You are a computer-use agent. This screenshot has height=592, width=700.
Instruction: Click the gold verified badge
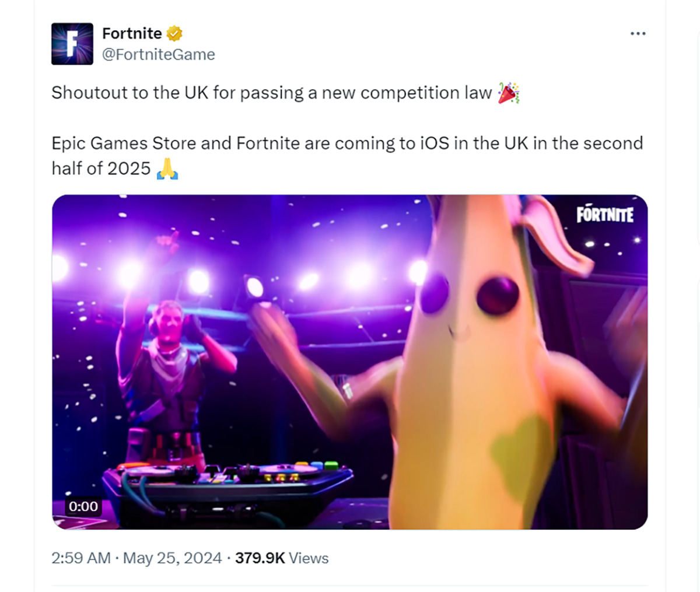tap(174, 34)
